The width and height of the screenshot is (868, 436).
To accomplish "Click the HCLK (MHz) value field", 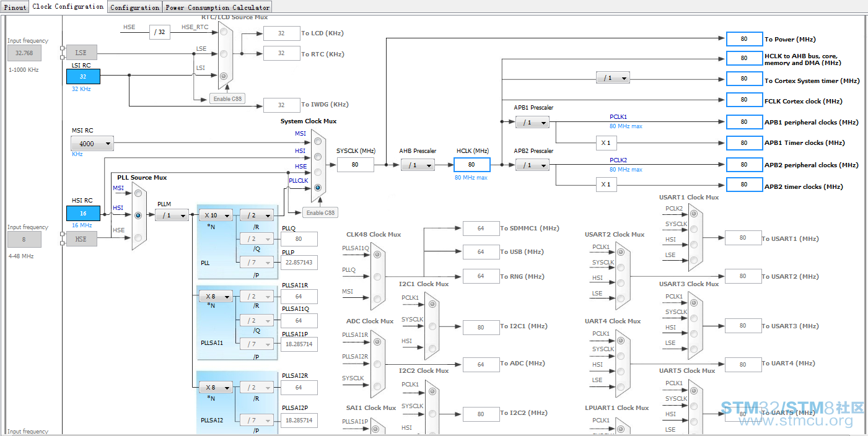I will pos(472,165).
